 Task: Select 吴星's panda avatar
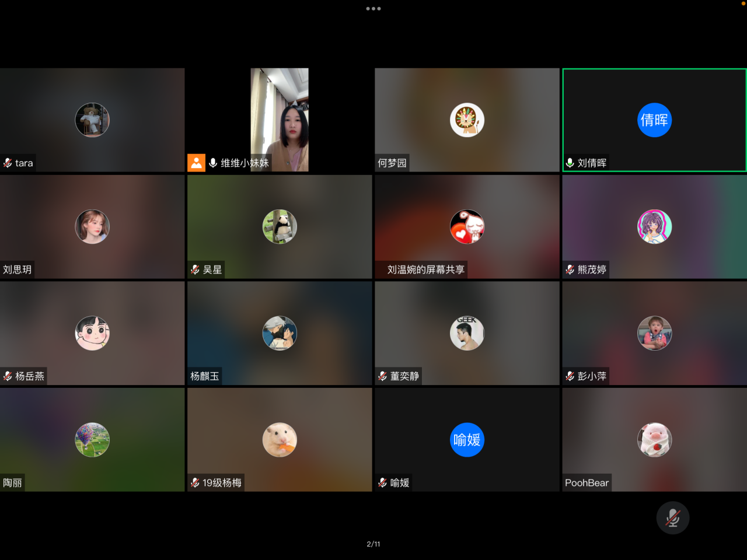coord(280,227)
